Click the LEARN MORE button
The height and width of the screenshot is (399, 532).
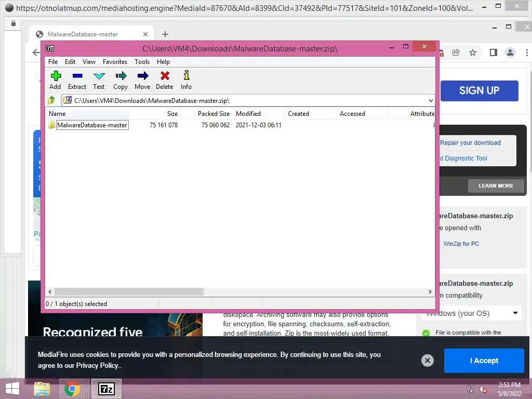point(496,185)
